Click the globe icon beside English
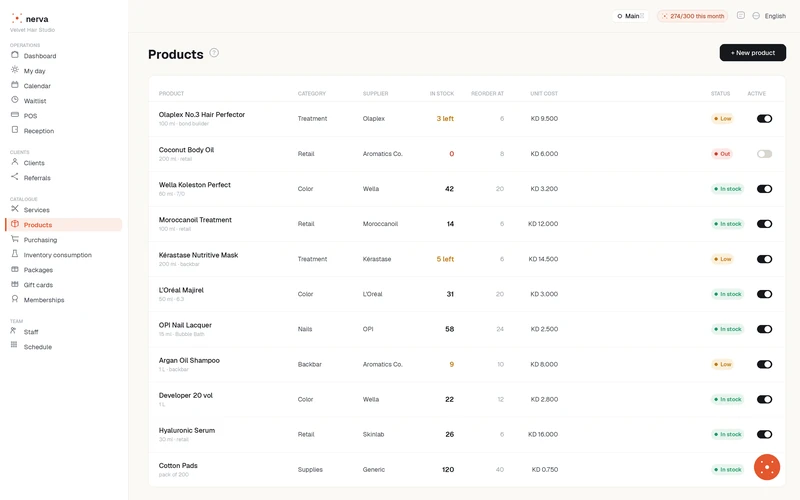 coord(756,16)
